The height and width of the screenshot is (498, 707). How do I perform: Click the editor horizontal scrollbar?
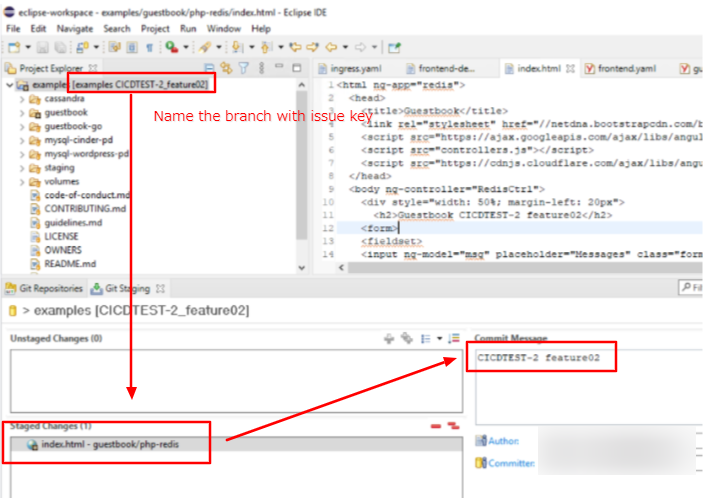(524, 268)
